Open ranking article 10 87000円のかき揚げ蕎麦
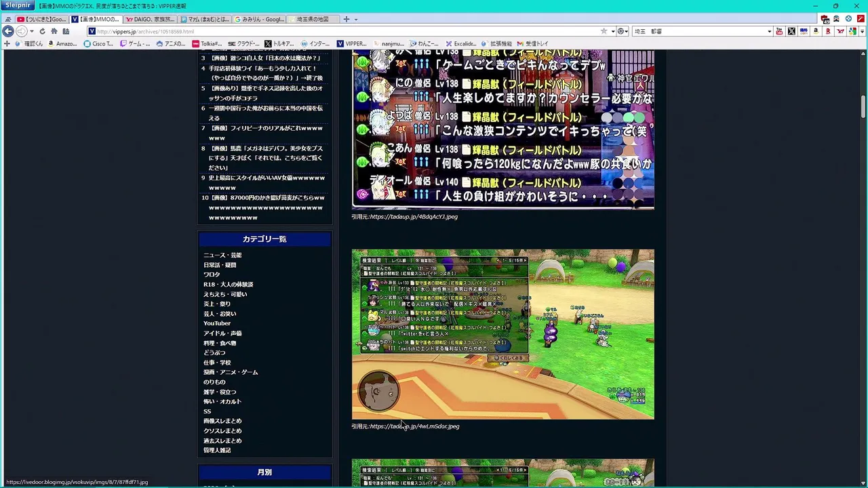Viewport: 868px width, 488px height. tap(267, 207)
